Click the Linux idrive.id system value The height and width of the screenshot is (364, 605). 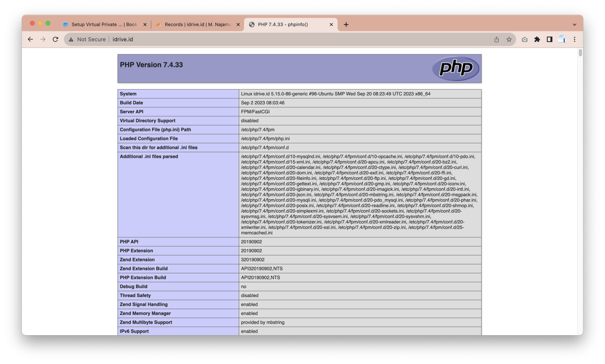click(336, 94)
